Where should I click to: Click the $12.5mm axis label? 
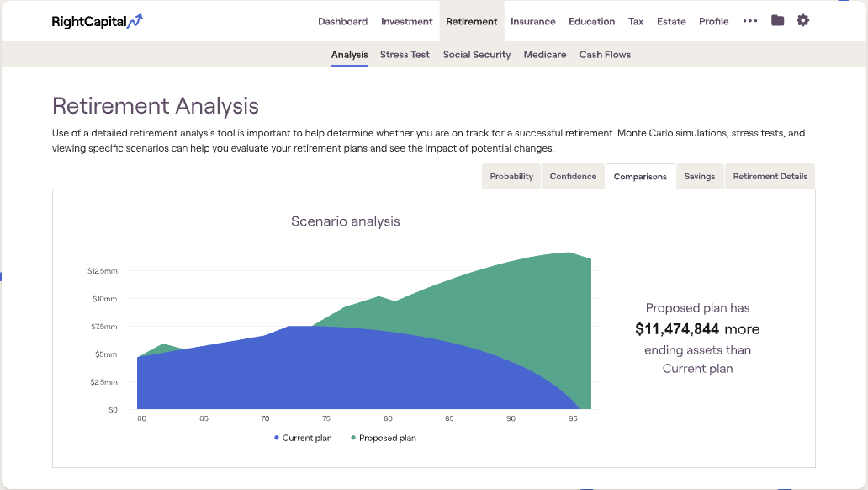pyautogui.click(x=103, y=271)
